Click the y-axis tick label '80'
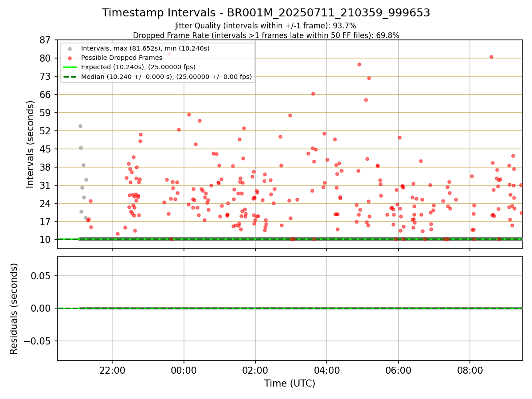The height and width of the screenshot is (399, 532). tap(45, 58)
